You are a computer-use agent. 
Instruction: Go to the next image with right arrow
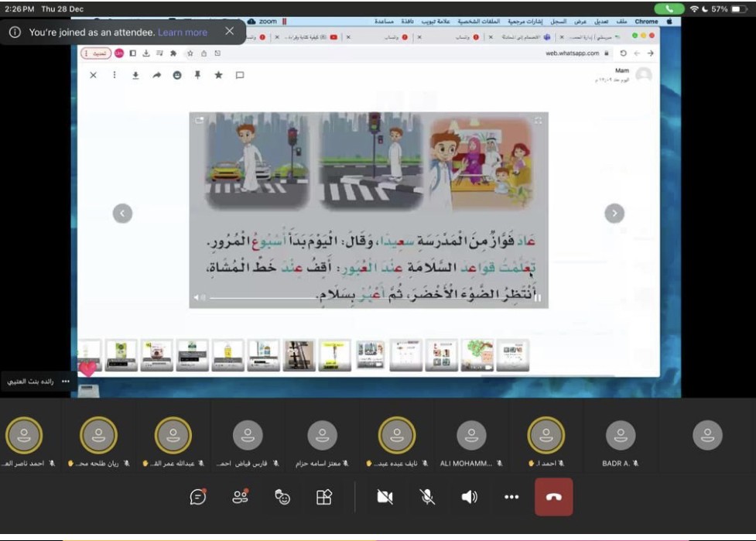(614, 213)
